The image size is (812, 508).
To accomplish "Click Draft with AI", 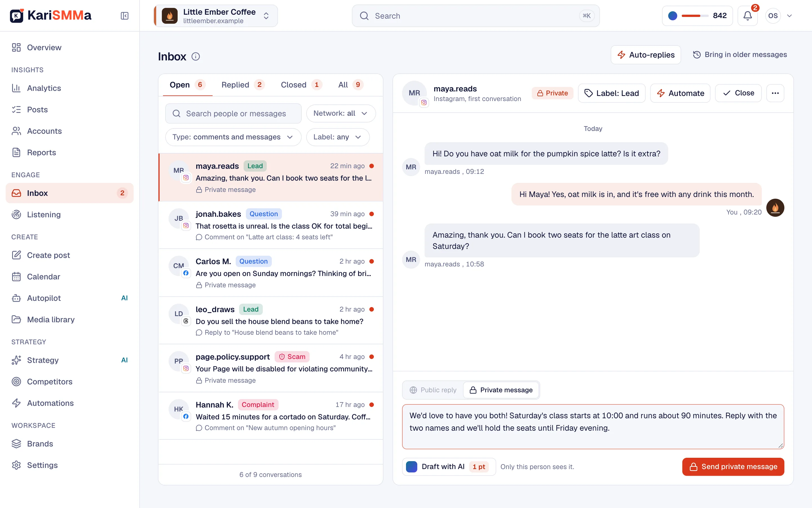I will tap(449, 466).
